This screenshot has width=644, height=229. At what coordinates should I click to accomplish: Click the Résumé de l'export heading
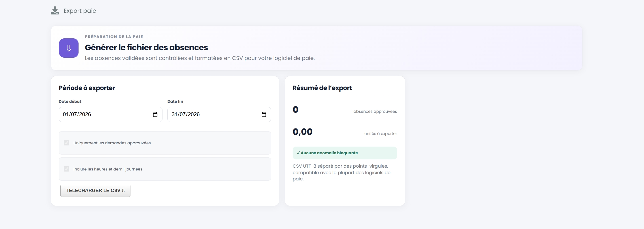322,88
